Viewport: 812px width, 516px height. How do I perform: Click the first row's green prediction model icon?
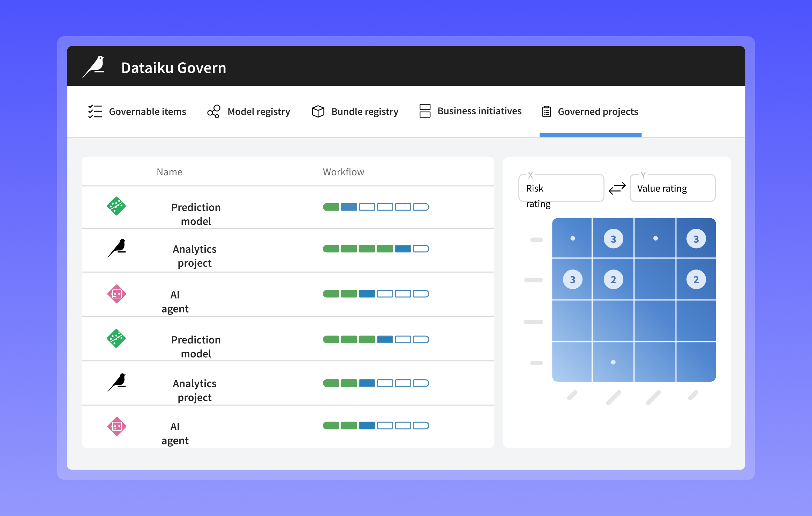coord(116,206)
